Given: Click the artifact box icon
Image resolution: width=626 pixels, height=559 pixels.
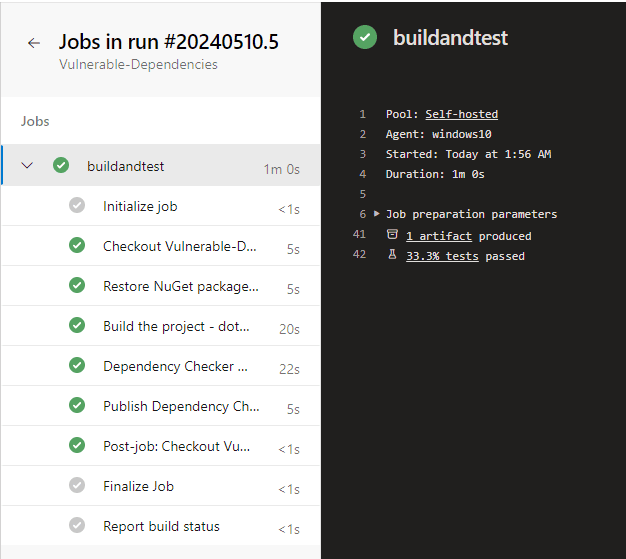Looking at the screenshot, I should [x=392, y=234].
